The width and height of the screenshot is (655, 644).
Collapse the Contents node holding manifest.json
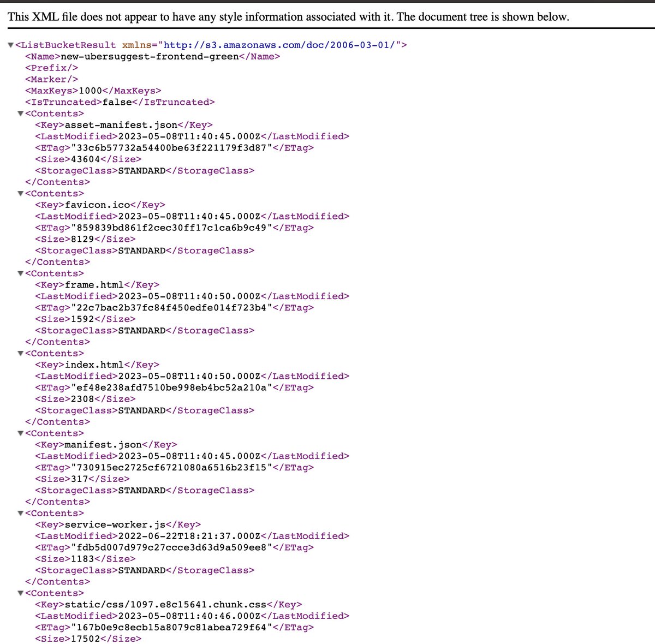tap(21, 434)
